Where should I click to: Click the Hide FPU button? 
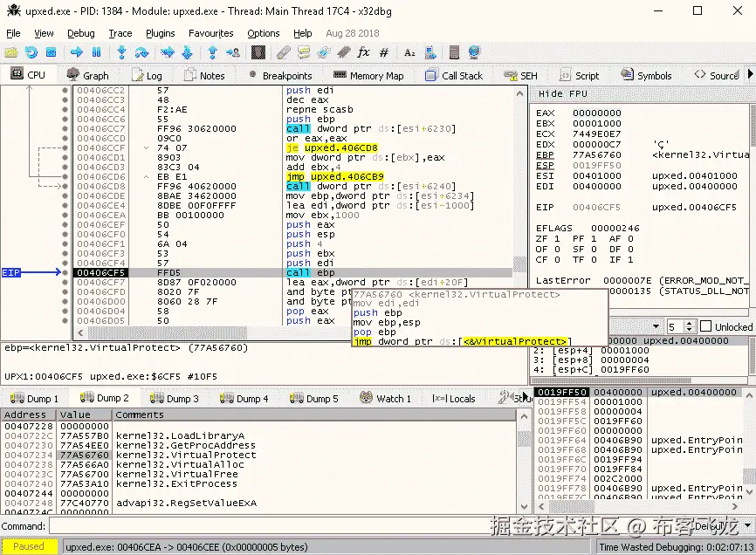(x=563, y=94)
